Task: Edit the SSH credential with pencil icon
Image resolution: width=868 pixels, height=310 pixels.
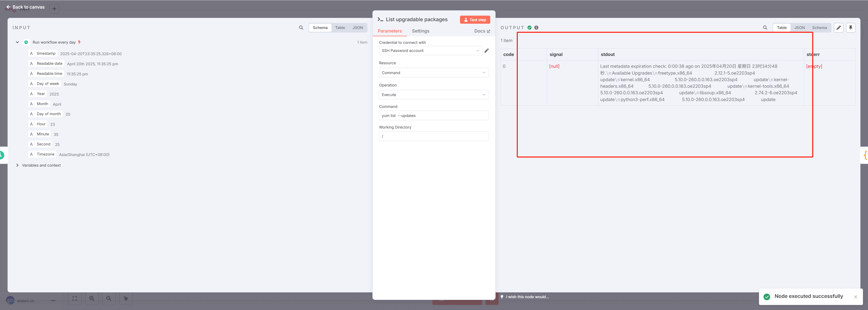Action: pyautogui.click(x=486, y=50)
